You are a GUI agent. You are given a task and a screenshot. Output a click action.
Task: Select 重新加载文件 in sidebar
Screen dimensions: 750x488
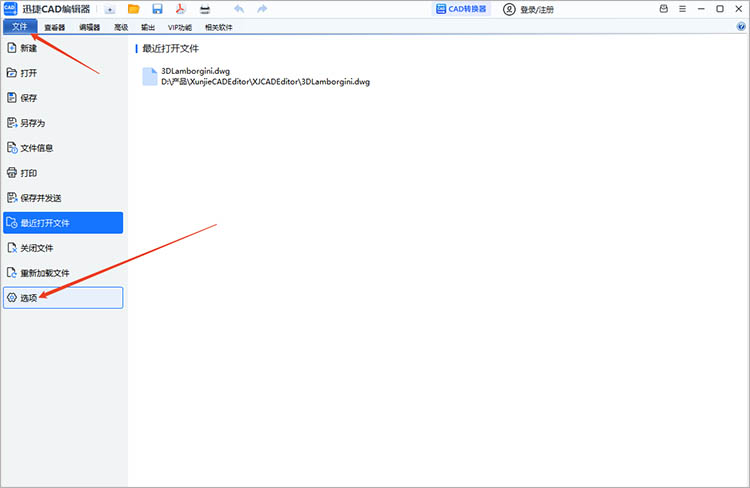click(x=44, y=273)
